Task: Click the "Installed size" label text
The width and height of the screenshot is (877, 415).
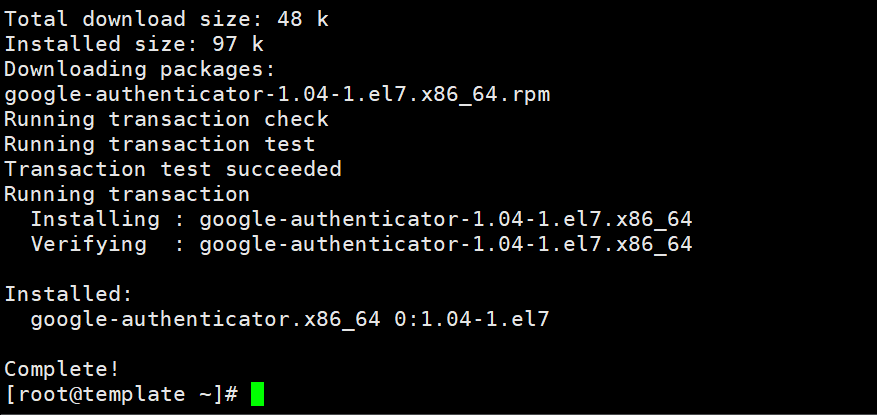Action: (x=88, y=44)
